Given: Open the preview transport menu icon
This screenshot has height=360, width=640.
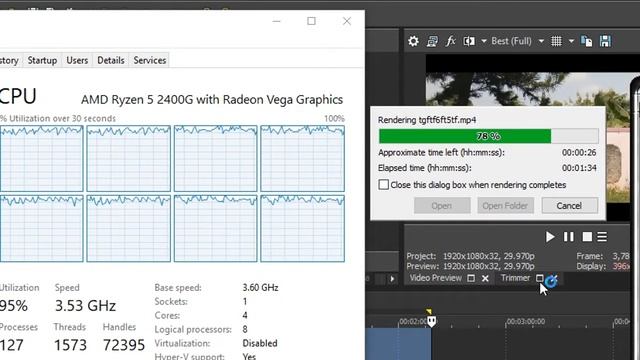Looking at the screenshot, I should coord(602,237).
